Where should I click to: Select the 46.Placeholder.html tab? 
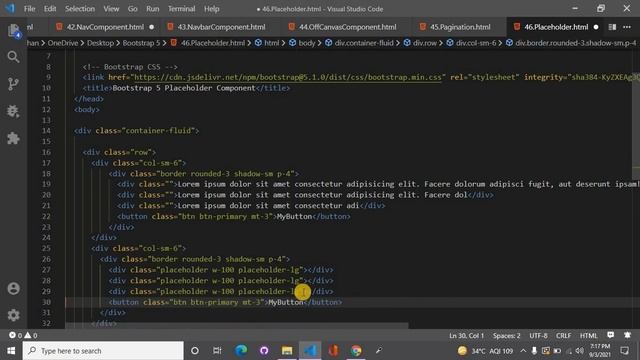click(x=556, y=27)
